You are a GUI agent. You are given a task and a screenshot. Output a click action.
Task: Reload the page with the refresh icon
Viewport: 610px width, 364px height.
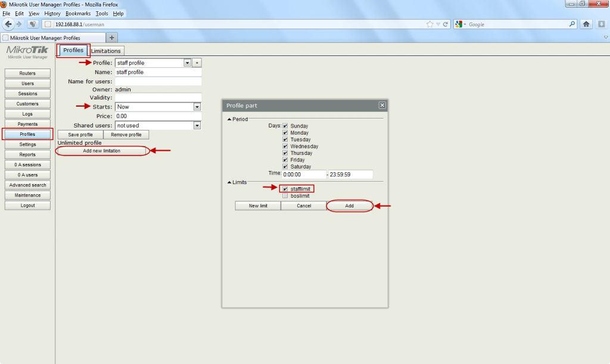coord(446,24)
